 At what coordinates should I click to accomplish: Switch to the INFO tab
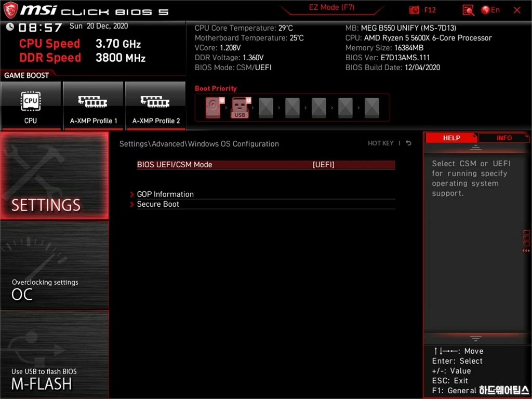(x=504, y=138)
